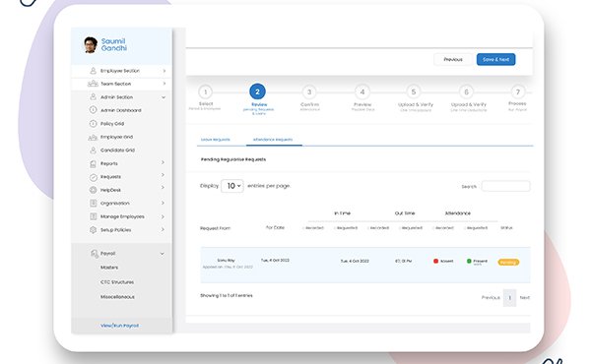Expand the Setup Policies chevron
Viewport: 591px width, 364px height.
point(163,229)
